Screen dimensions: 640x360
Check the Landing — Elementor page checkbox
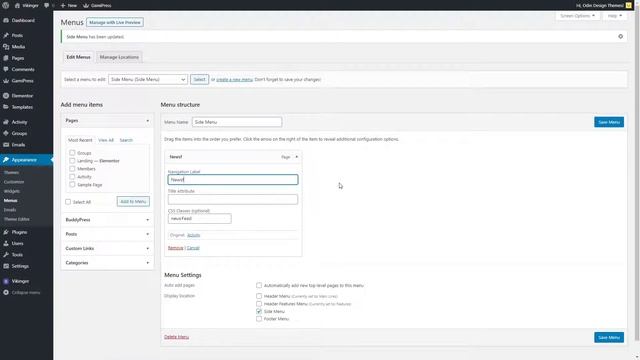click(72, 161)
